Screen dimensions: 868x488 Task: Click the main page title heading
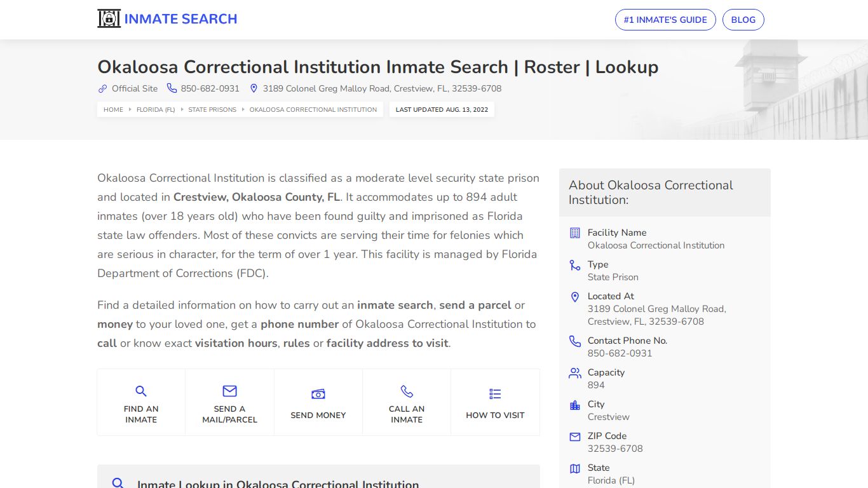click(377, 67)
